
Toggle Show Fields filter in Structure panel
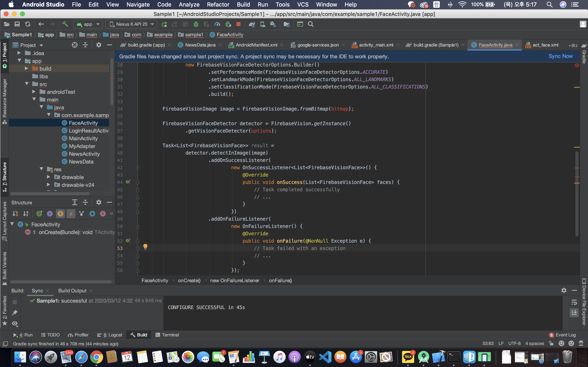coord(60,214)
